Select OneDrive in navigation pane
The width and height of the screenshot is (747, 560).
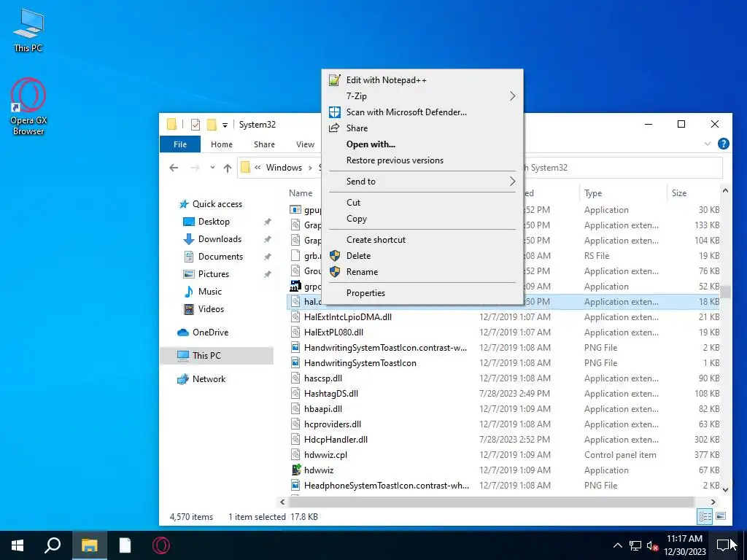coord(210,332)
